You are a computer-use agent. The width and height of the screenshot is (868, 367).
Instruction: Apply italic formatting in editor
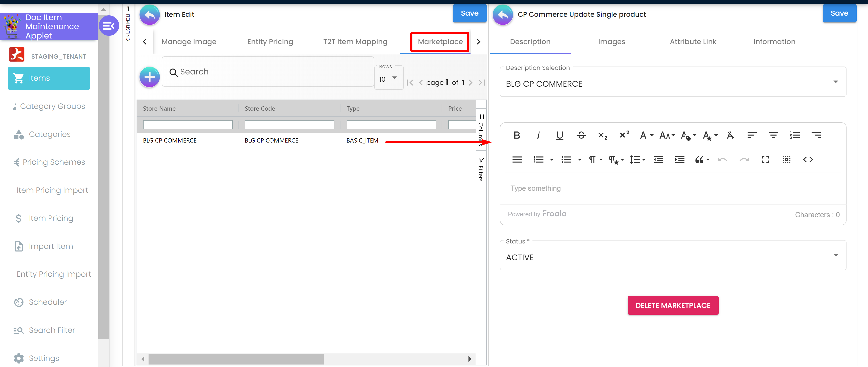(x=538, y=135)
